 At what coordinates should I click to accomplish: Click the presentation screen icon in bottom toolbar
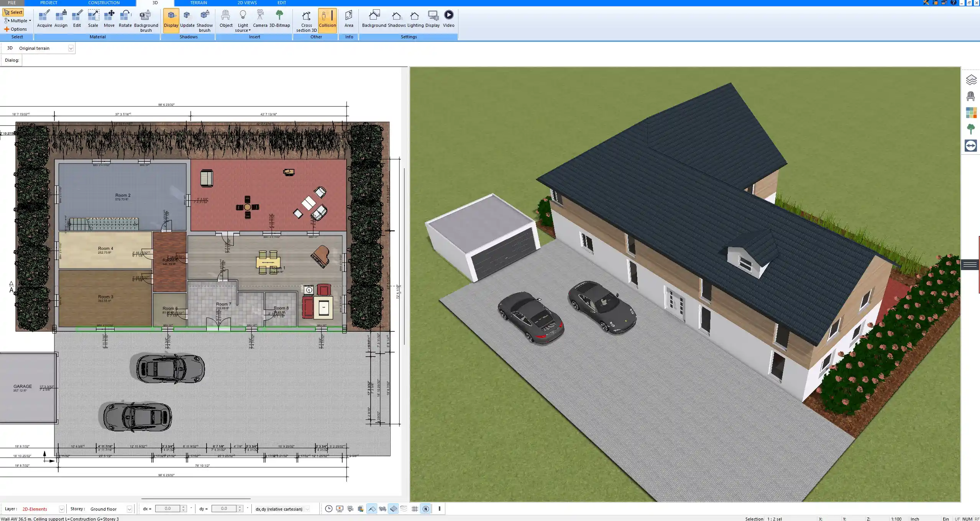tap(340, 509)
